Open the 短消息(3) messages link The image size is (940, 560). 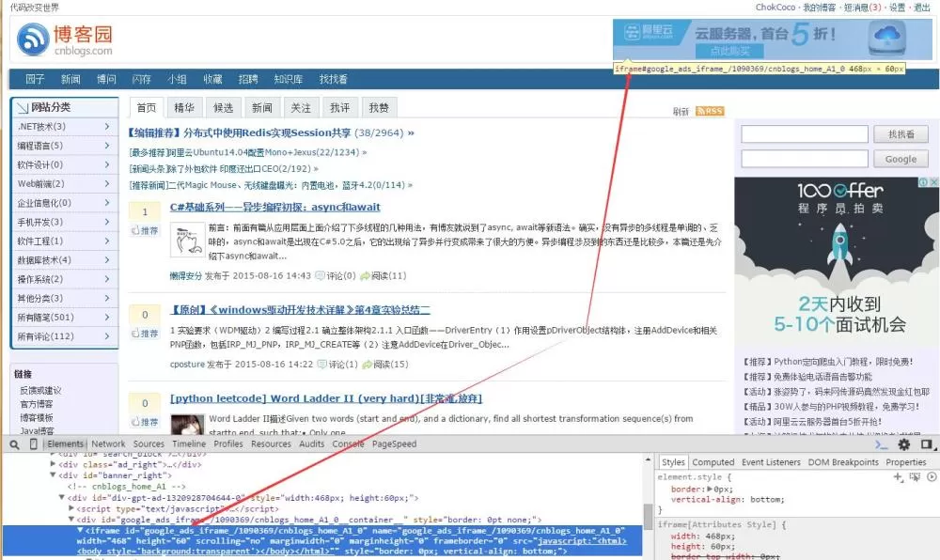[x=863, y=8]
